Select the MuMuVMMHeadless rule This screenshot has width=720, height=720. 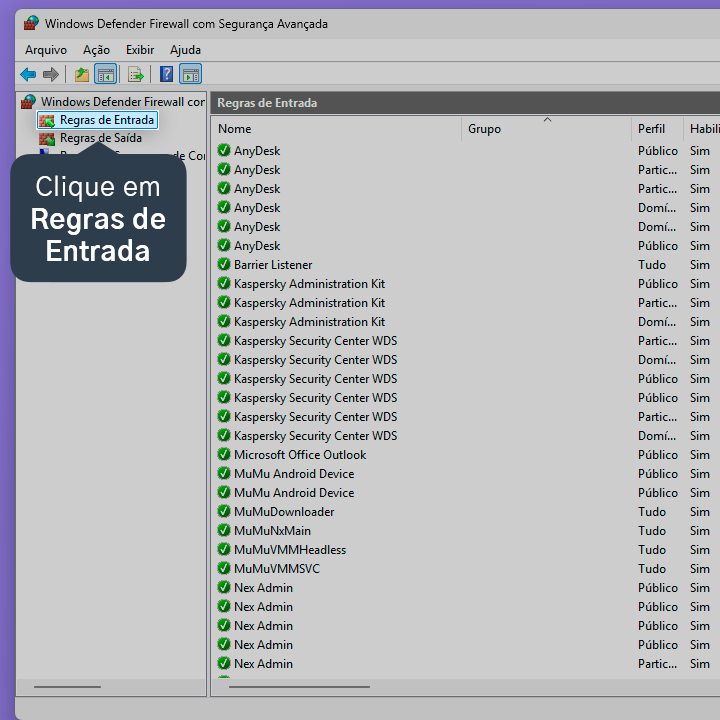290,550
